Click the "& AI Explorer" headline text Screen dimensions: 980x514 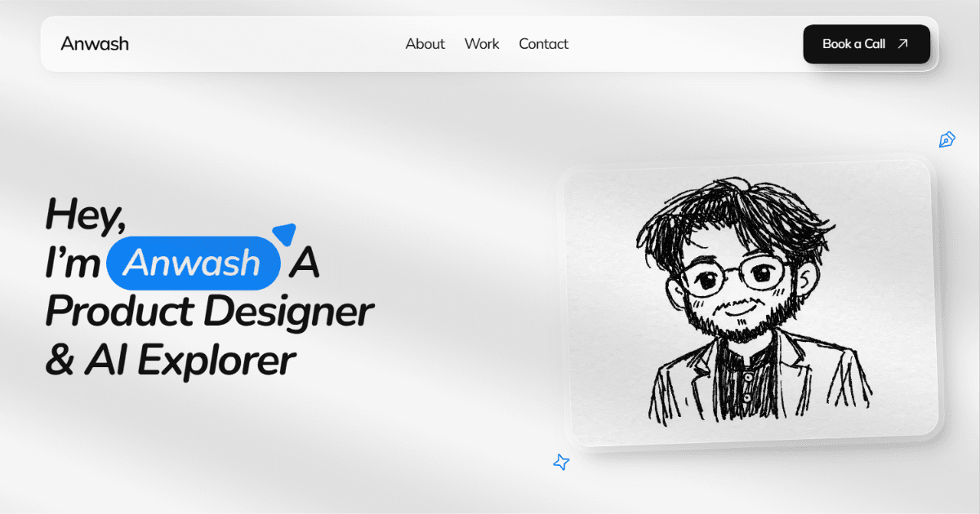tap(170, 360)
